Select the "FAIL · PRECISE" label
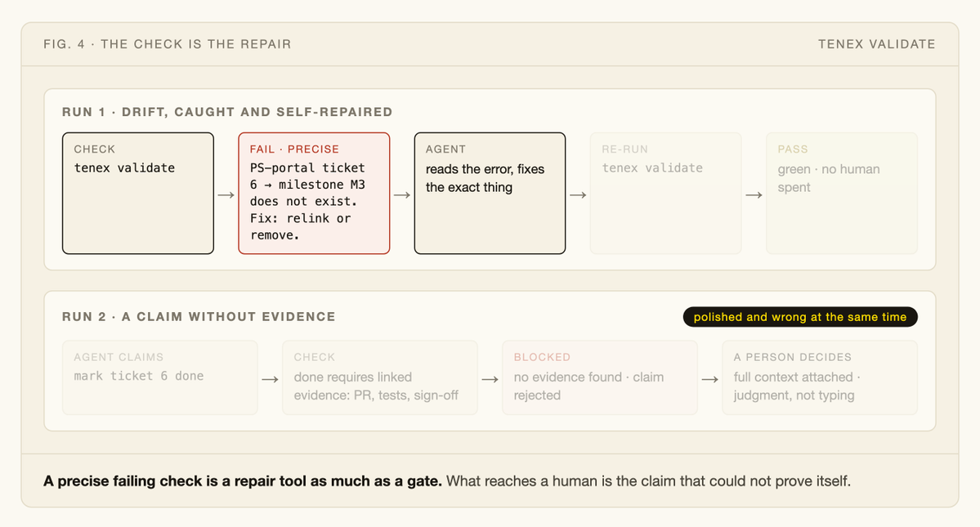The image size is (980, 527). pyautogui.click(x=294, y=150)
